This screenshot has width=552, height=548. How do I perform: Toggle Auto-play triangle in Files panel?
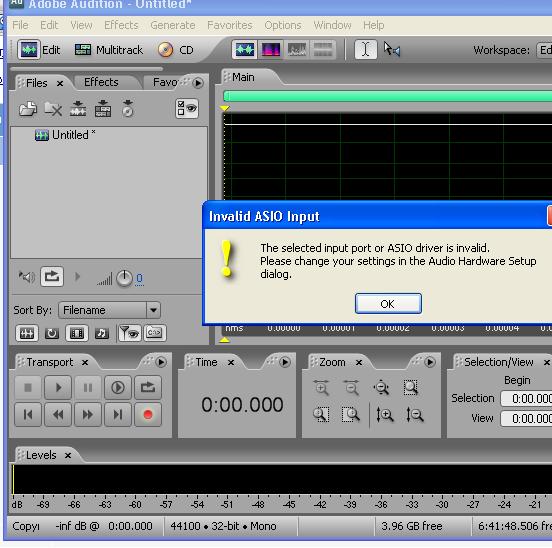pyautogui.click(x=77, y=277)
